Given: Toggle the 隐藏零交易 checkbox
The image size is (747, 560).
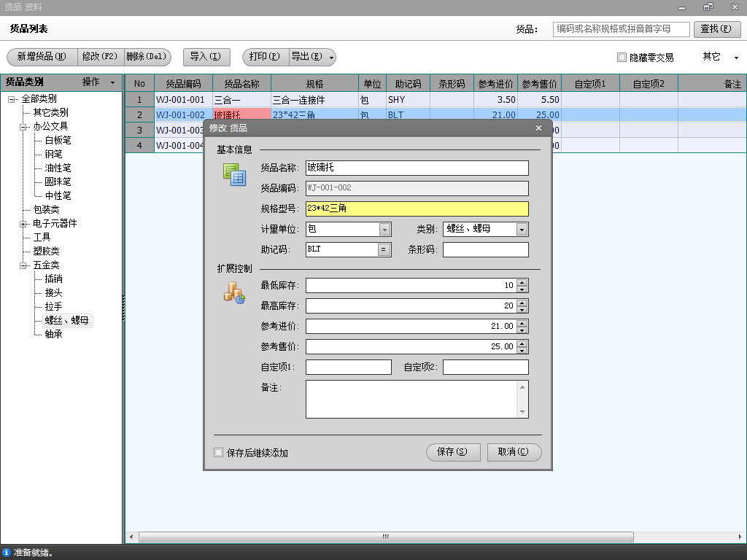Looking at the screenshot, I should 622,57.
